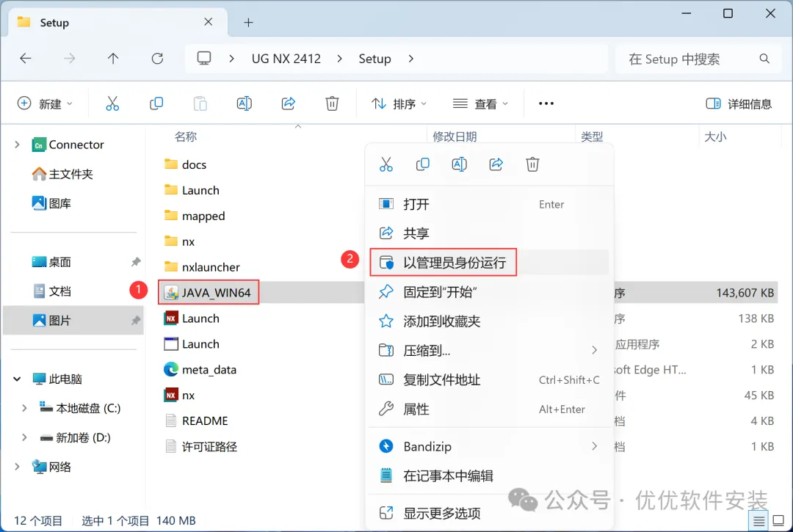Sort by the 修改日期 column header
The height and width of the screenshot is (532, 793).
455,136
